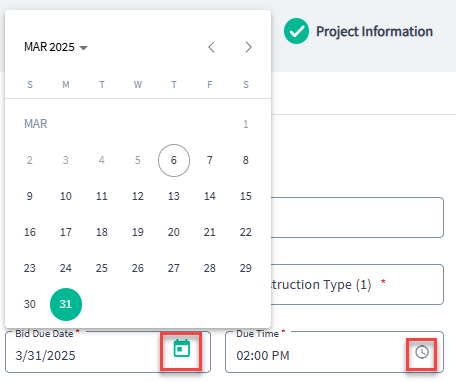The image size is (456, 383).
Task: Select March 17 date cell
Action: tap(66, 232)
